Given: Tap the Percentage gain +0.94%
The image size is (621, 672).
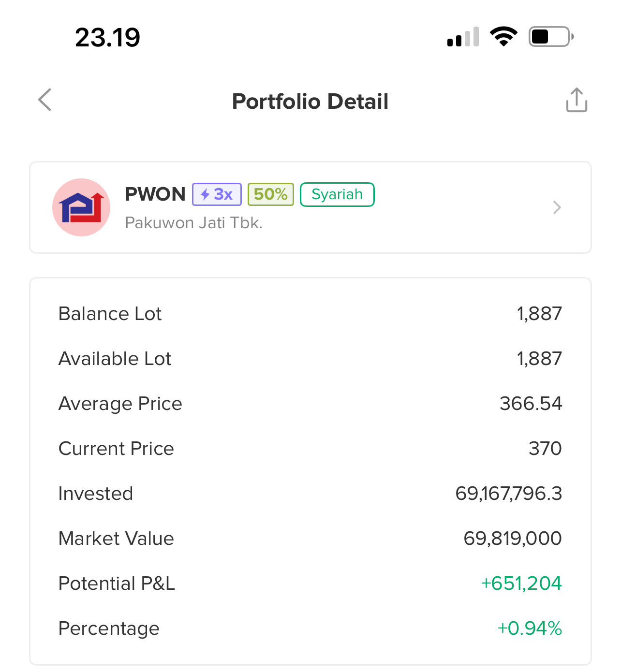Looking at the screenshot, I should [x=529, y=628].
